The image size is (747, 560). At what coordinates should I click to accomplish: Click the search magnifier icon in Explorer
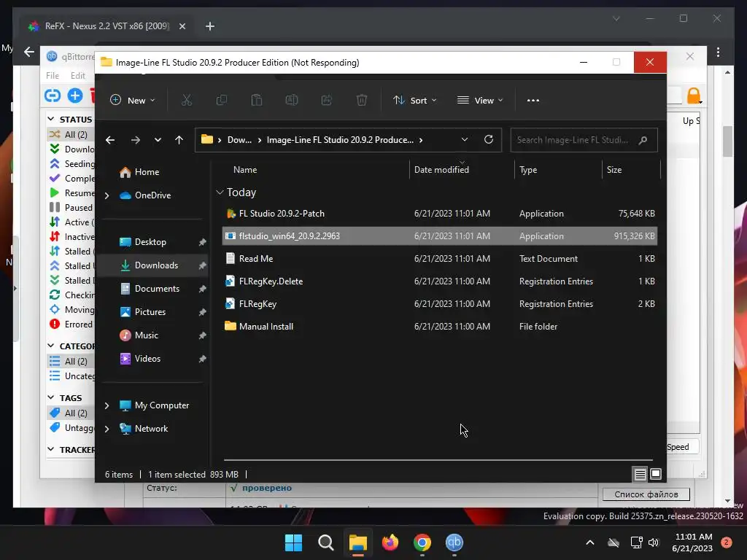[x=643, y=140]
